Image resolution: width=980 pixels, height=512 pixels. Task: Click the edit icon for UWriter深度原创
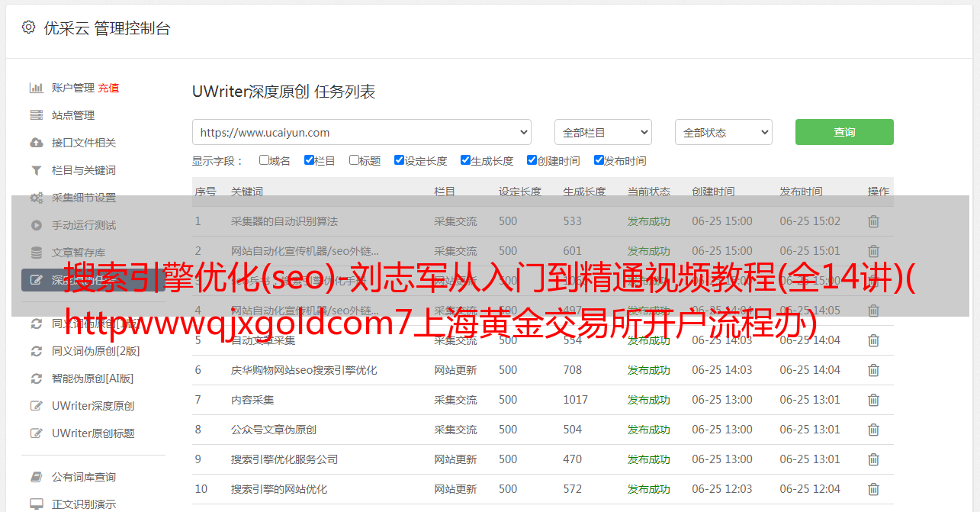coord(36,406)
